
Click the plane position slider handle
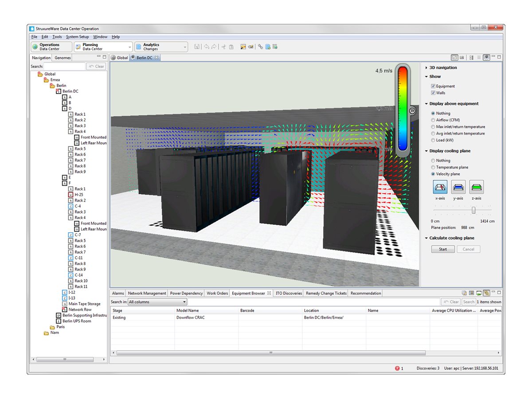(473, 210)
